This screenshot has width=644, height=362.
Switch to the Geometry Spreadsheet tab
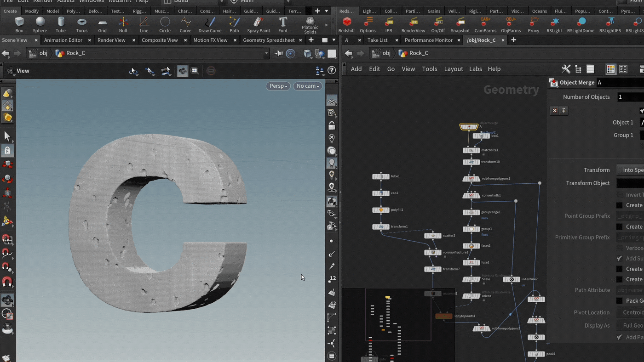pyautogui.click(x=269, y=40)
